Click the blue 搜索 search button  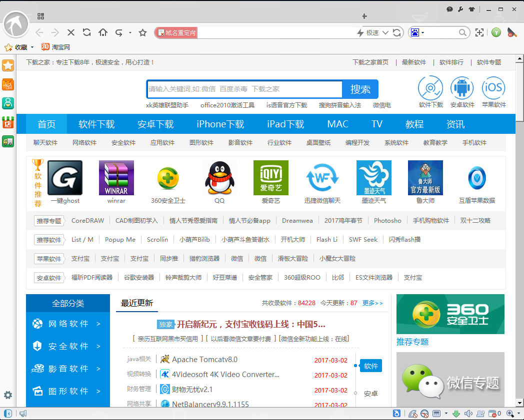360,89
